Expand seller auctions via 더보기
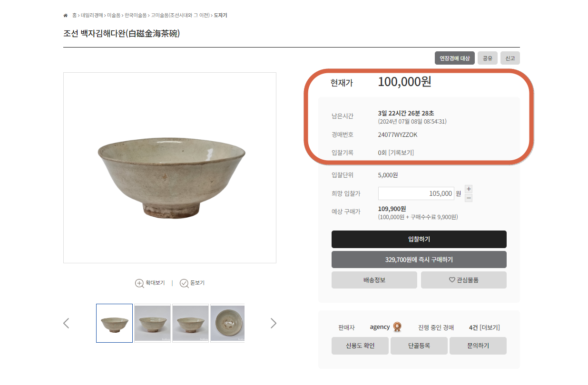This screenshot has height=385, width=588. point(490,327)
